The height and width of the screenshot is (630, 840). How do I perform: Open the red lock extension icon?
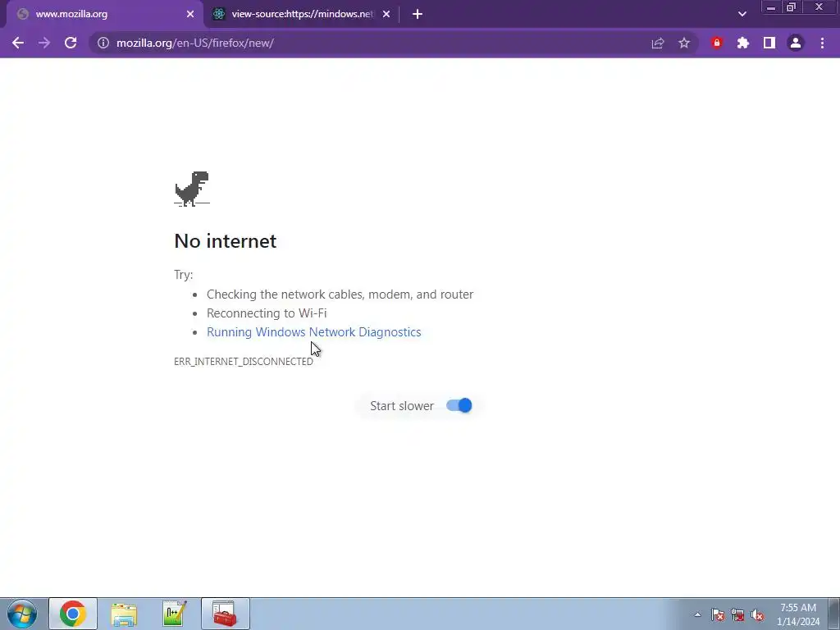point(717,43)
